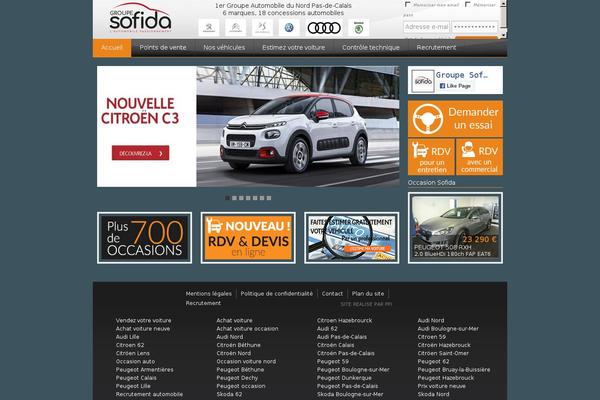The image size is (600, 400).
Task: Click the Peugeot occasion footer link
Action: (241, 386)
